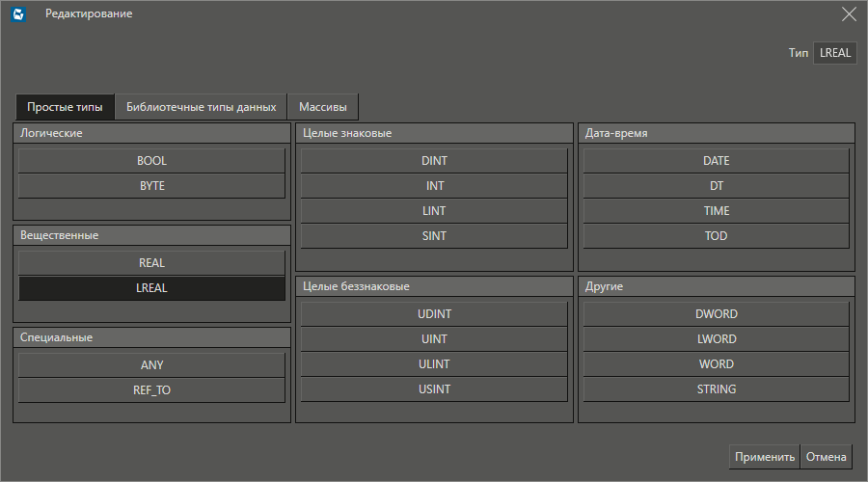The width and height of the screenshot is (868, 482).
Task: Select the TOD time-of-day type
Action: click(716, 236)
